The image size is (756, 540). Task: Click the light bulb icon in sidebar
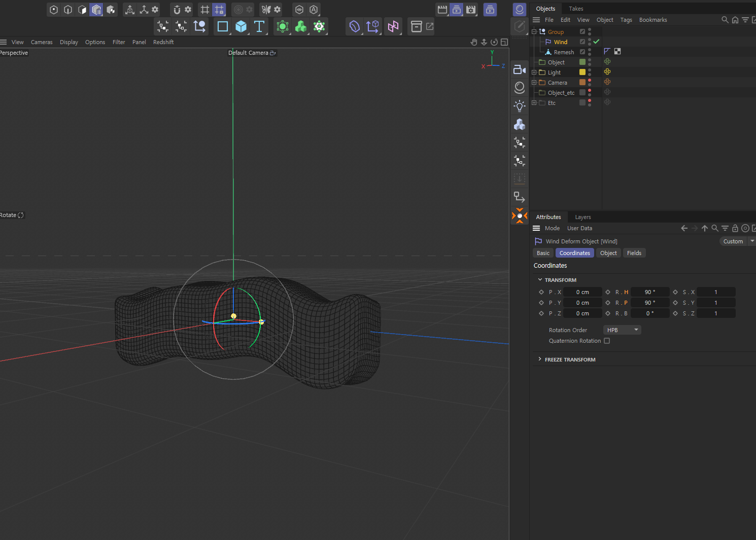point(519,106)
